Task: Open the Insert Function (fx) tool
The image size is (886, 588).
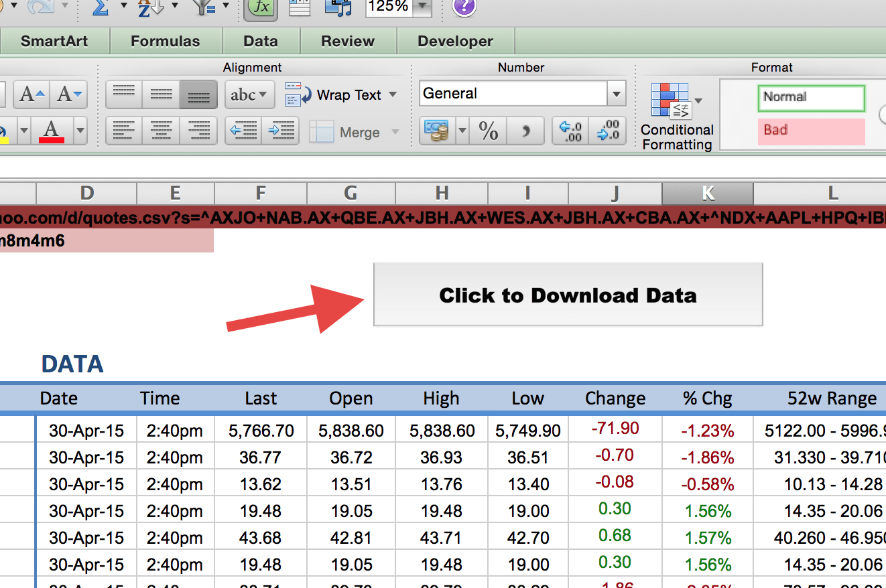Action: [261, 9]
